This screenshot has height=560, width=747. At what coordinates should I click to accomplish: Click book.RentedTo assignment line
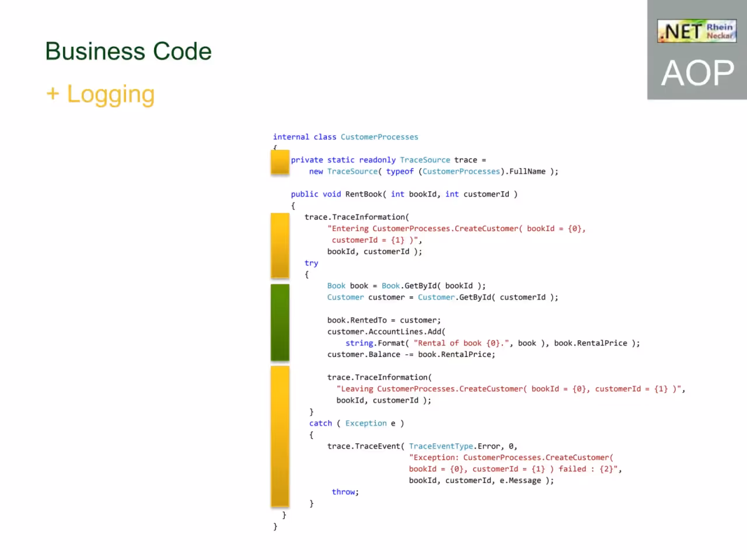click(384, 320)
